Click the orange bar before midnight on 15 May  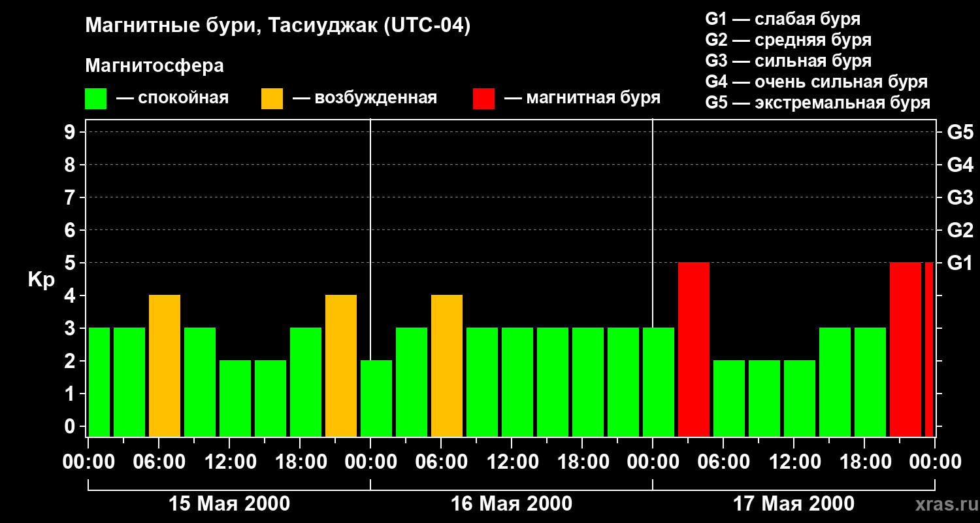pyautogui.click(x=341, y=366)
